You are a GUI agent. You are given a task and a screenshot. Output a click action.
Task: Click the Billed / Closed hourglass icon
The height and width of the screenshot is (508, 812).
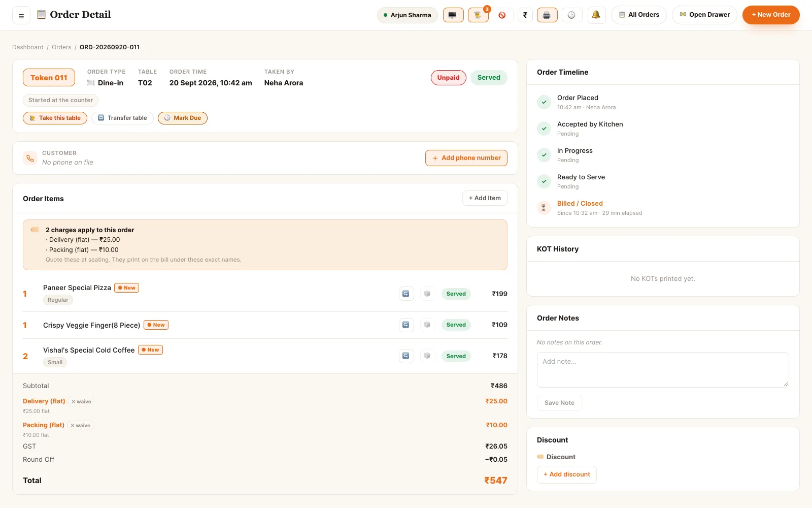pyautogui.click(x=544, y=208)
